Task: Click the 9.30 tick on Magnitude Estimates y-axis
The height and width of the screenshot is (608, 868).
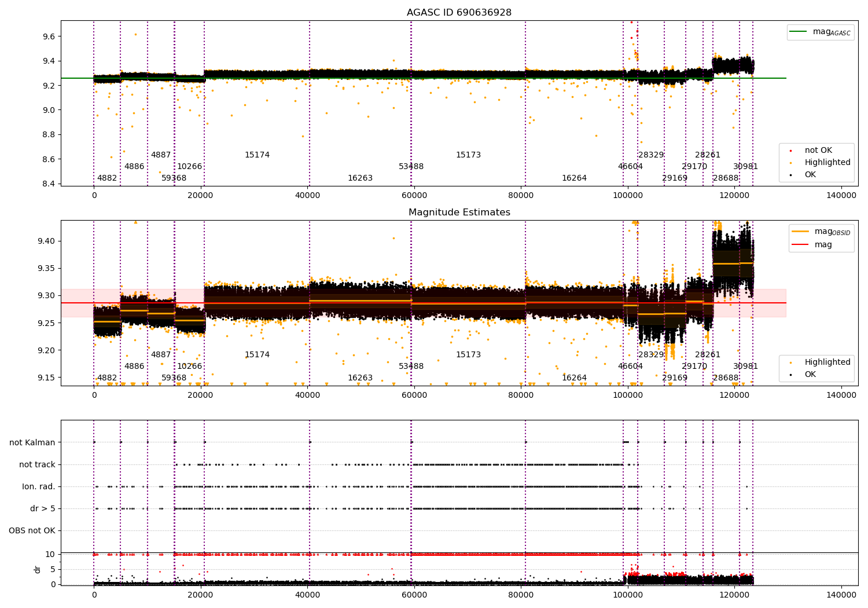Action: point(46,295)
